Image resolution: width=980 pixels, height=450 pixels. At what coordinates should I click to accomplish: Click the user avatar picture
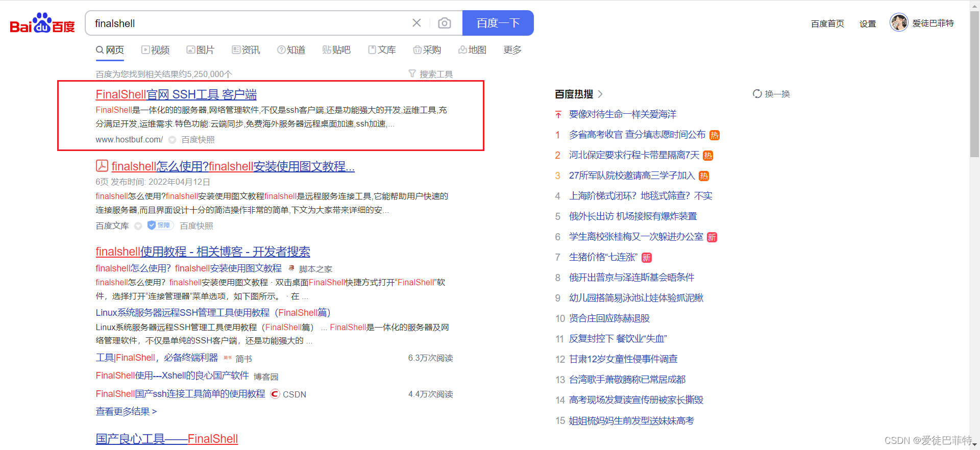click(899, 22)
